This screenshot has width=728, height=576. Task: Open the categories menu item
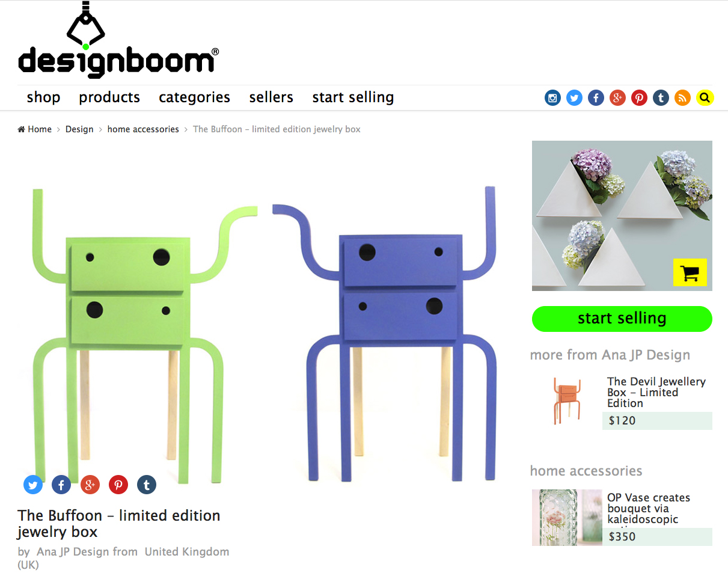click(194, 97)
